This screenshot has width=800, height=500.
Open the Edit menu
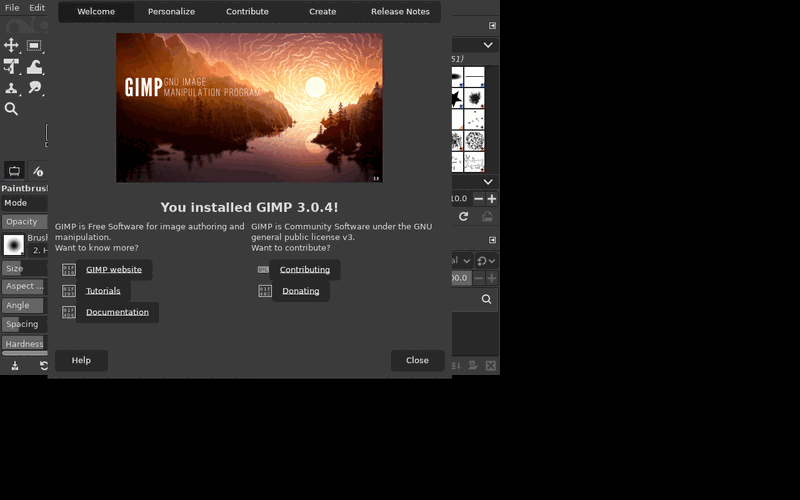tap(37, 8)
